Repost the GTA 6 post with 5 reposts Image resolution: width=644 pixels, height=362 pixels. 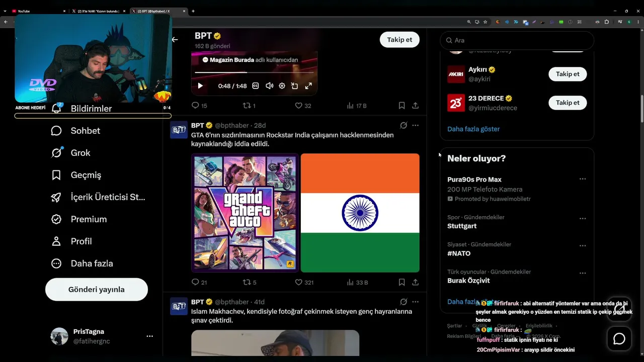[x=250, y=283]
